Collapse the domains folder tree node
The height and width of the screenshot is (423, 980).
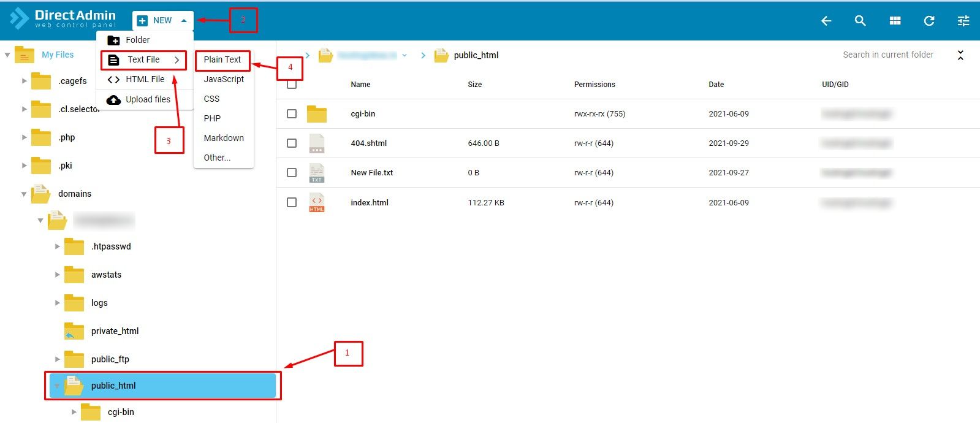24,194
